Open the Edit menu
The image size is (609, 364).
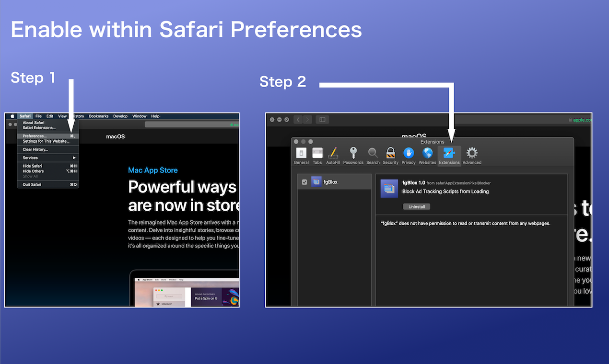point(50,116)
